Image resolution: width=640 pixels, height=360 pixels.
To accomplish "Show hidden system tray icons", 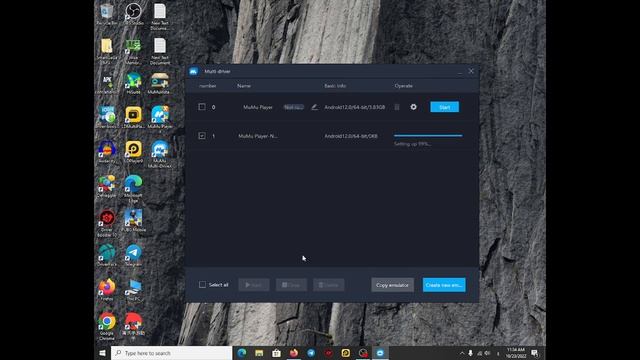I will [462, 353].
